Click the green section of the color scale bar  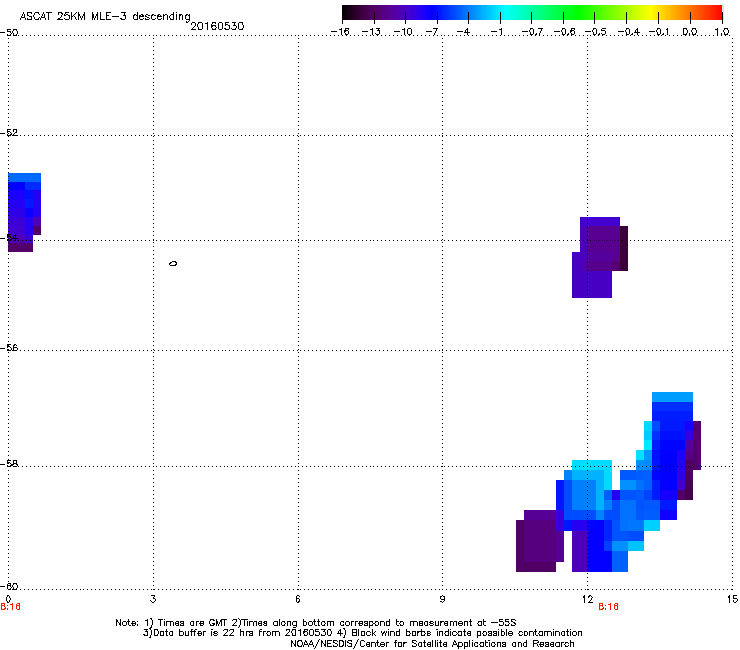(x=578, y=12)
